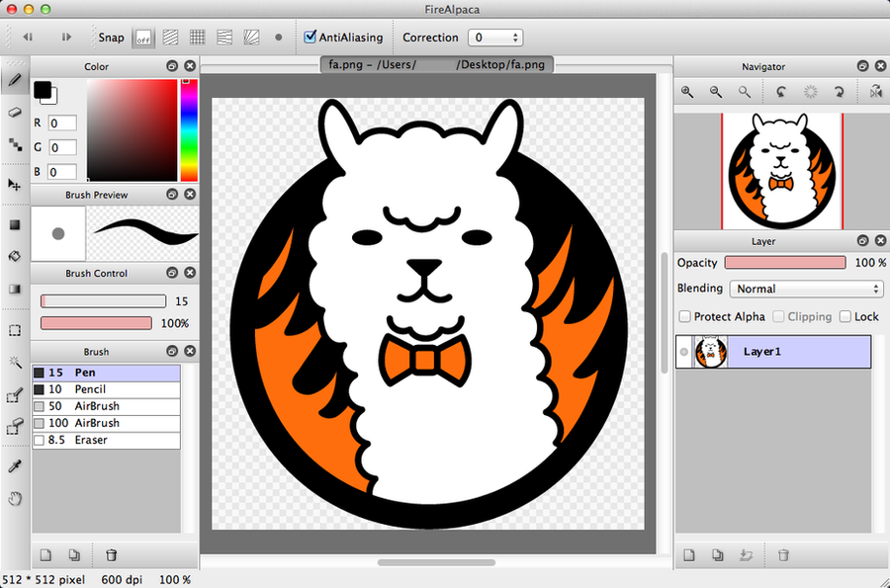Zoom in using the Navigator magnifier
The width and height of the screenshot is (890, 588).
point(687,92)
